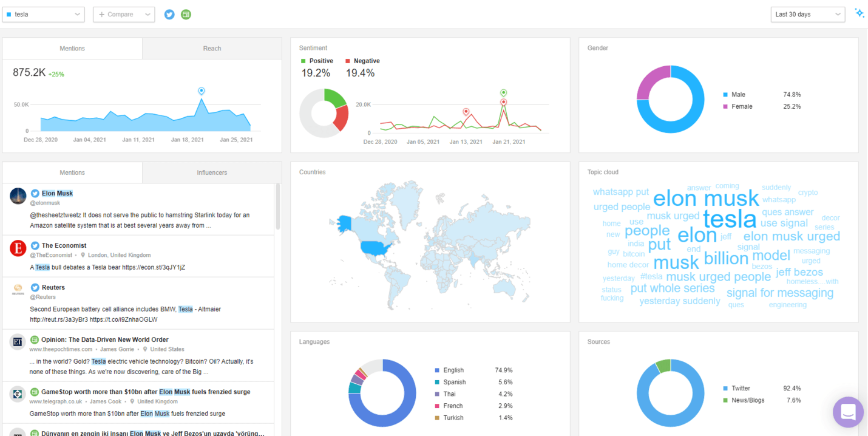Click 'jeff bezos' in the topic cloud

coord(799,272)
